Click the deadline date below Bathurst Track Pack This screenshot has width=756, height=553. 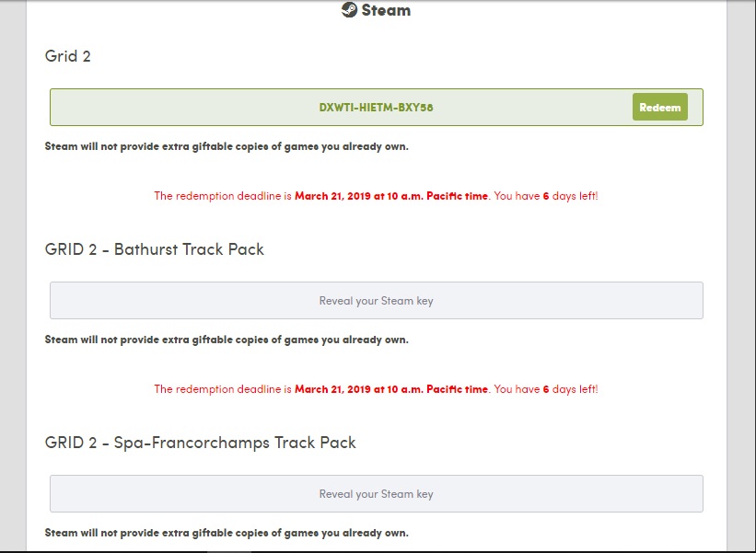pyautogui.click(x=391, y=389)
